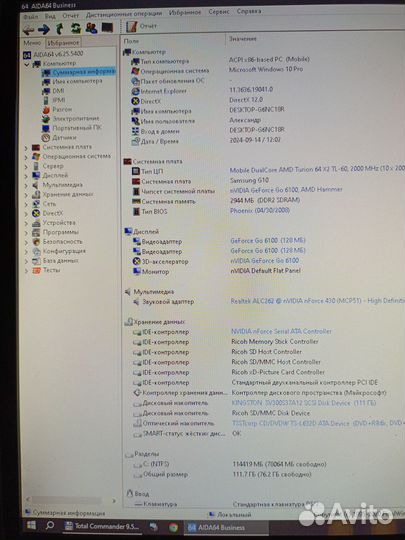This screenshot has width=405, height=540.
Task: Expand the Дисплей tree node
Action: (26, 176)
